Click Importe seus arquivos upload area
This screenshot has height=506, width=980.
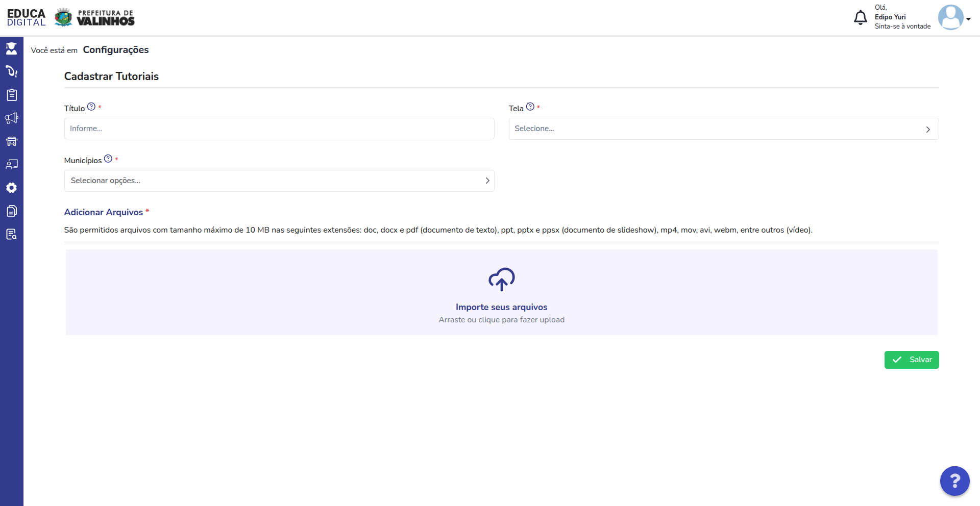[x=502, y=292]
